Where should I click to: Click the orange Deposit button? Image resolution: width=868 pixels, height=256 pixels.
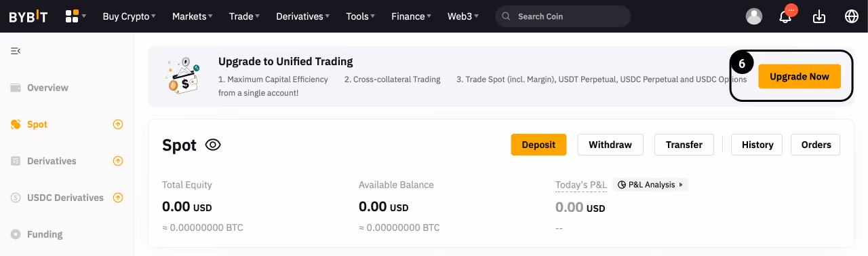pos(538,145)
